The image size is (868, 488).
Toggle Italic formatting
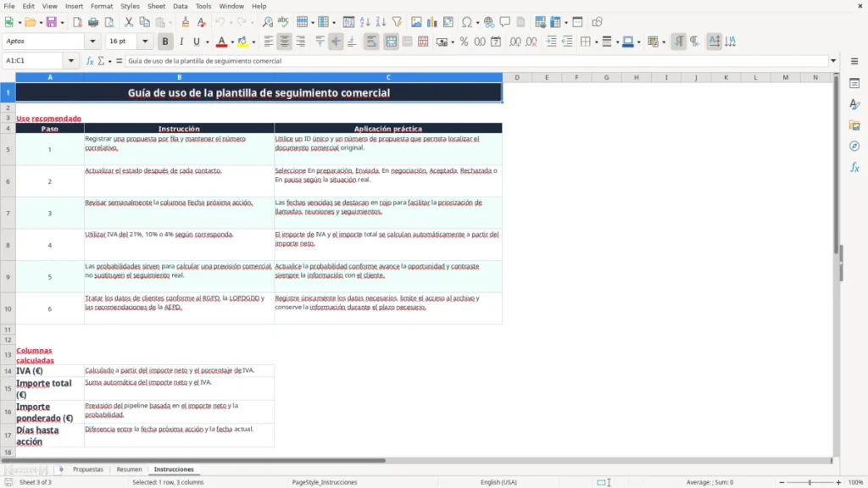click(x=181, y=42)
